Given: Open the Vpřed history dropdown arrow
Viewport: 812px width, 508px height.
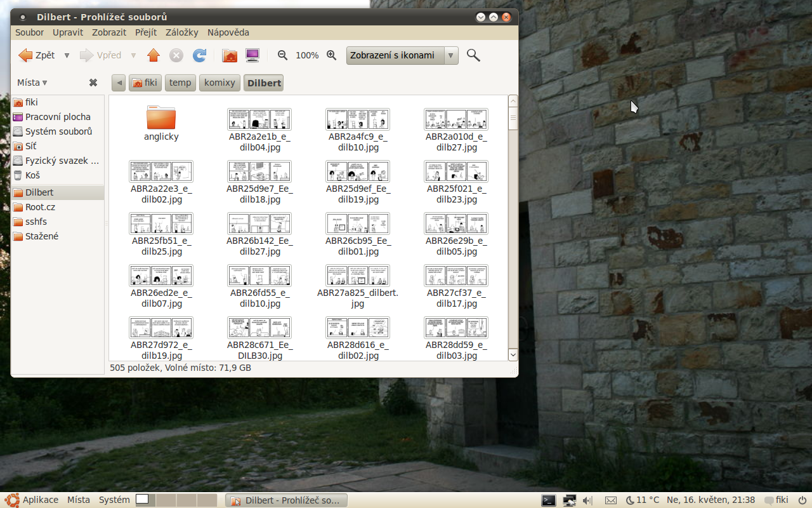Looking at the screenshot, I should coord(133,55).
